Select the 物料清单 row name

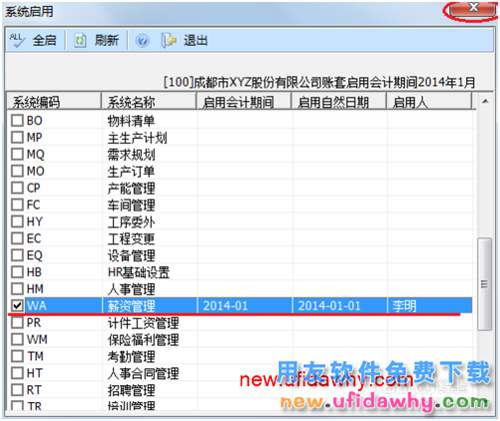131,121
